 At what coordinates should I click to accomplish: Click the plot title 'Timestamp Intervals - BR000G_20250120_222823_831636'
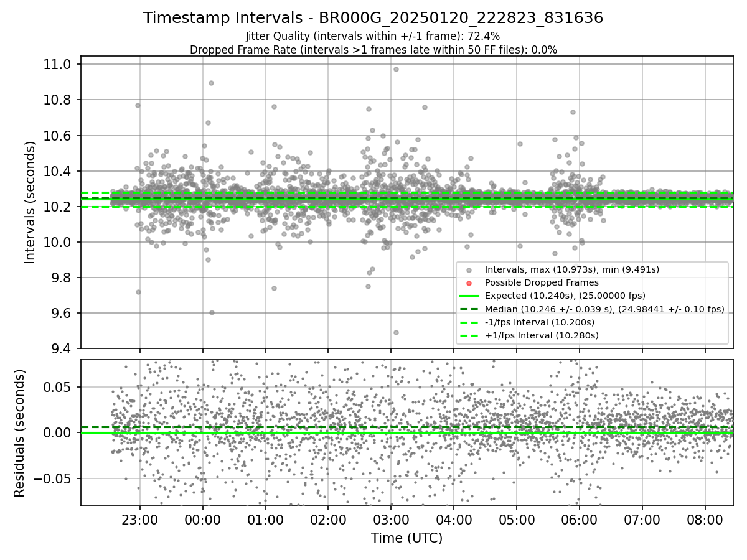[x=374, y=18]
